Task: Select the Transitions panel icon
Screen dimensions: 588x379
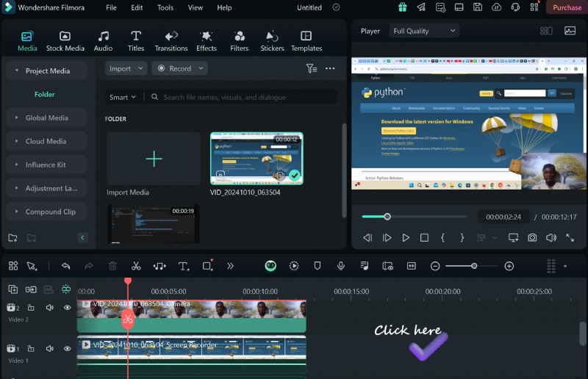Action: pos(171,40)
